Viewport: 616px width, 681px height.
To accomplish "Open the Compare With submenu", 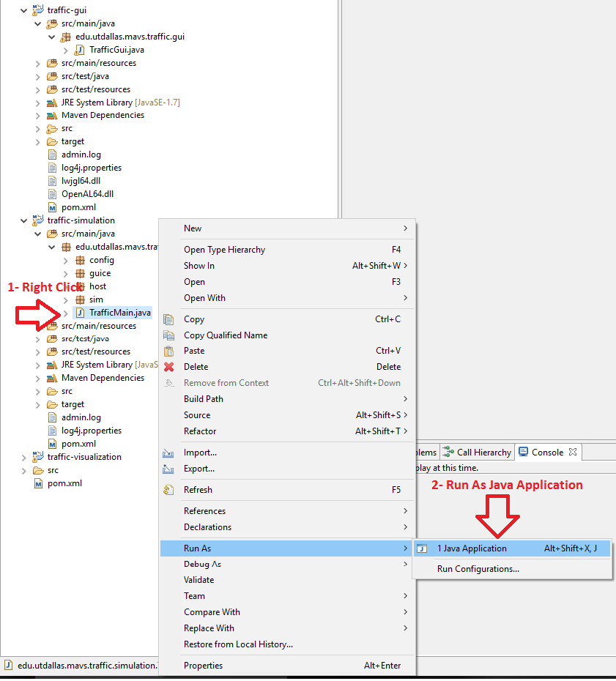I will tap(288, 612).
